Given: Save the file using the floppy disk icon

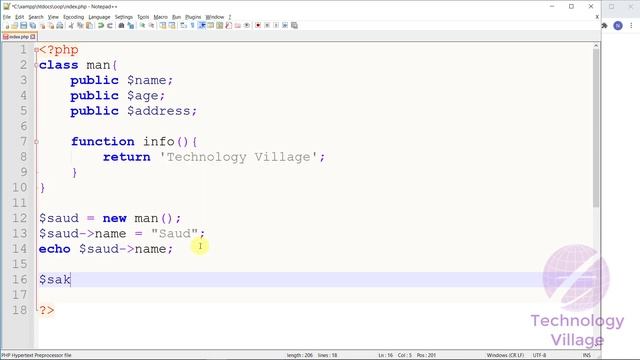Looking at the screenshot, I should [24, 26].
